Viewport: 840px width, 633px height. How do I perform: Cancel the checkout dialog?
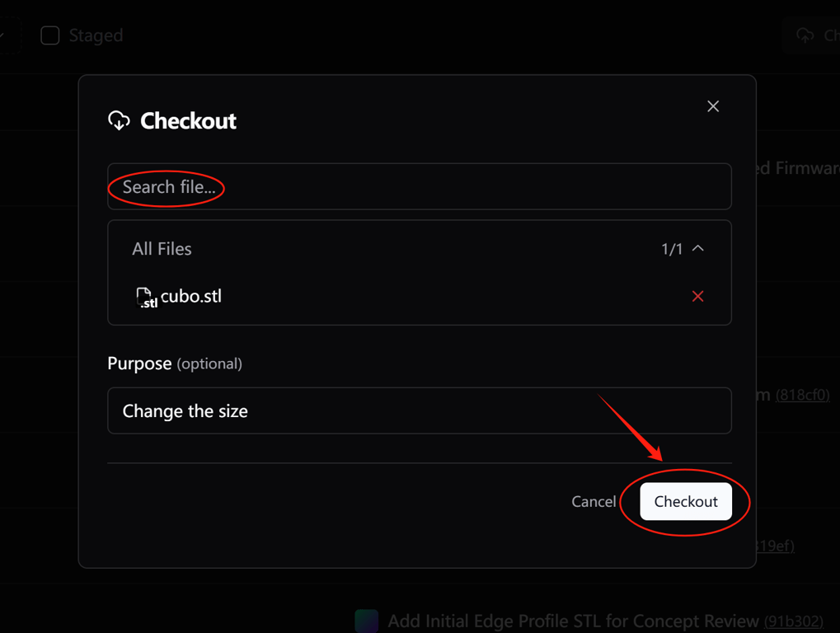[x=594, y=501]
